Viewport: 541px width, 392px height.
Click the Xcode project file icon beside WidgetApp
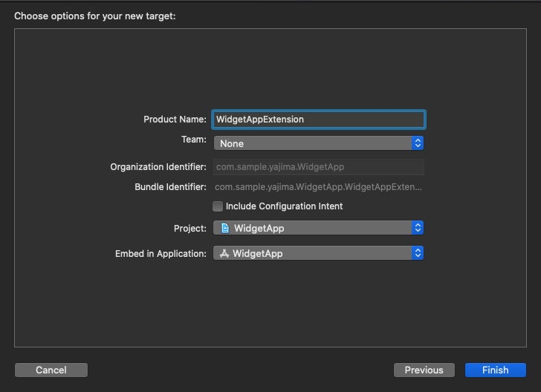pyautogui.click(x=225, y=228)
